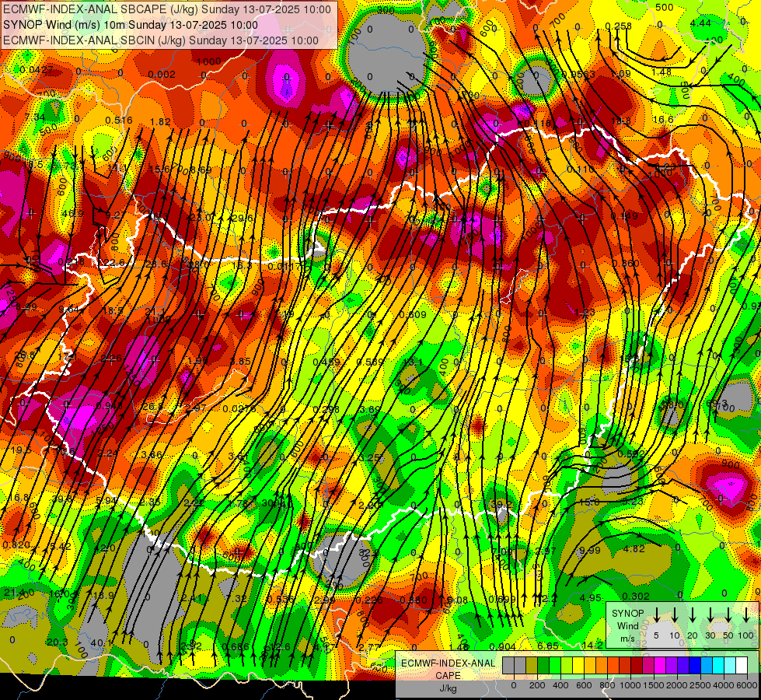The height and width of the screenshot is (700, 761).
Task: Click the 1.82 value on the map
Action: [x=161, y=122]
